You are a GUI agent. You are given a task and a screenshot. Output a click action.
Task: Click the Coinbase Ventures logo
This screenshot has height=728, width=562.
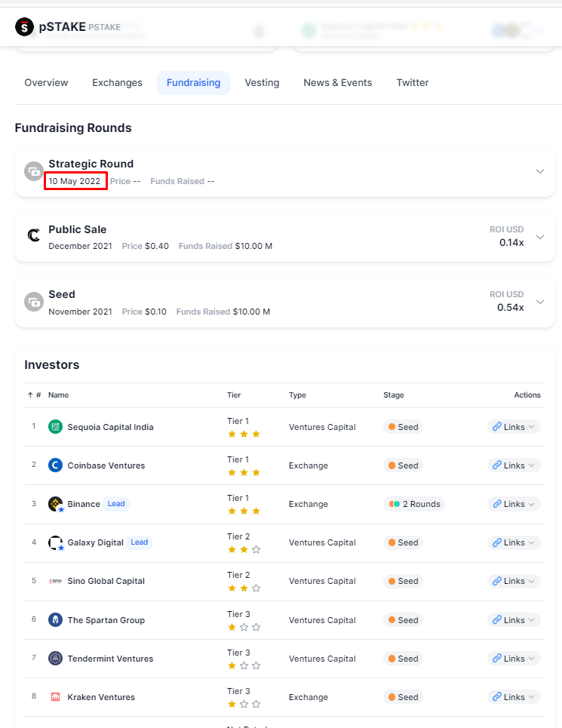[x=55, y=465]
